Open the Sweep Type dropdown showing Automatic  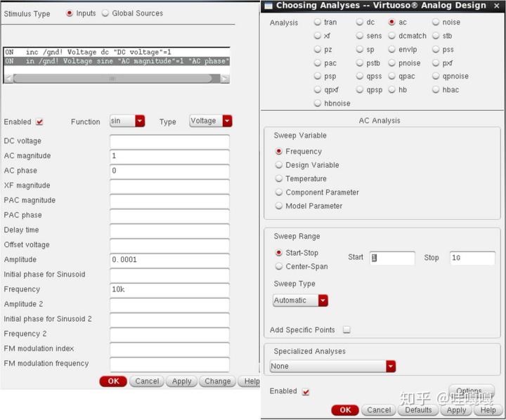point(301,301)
